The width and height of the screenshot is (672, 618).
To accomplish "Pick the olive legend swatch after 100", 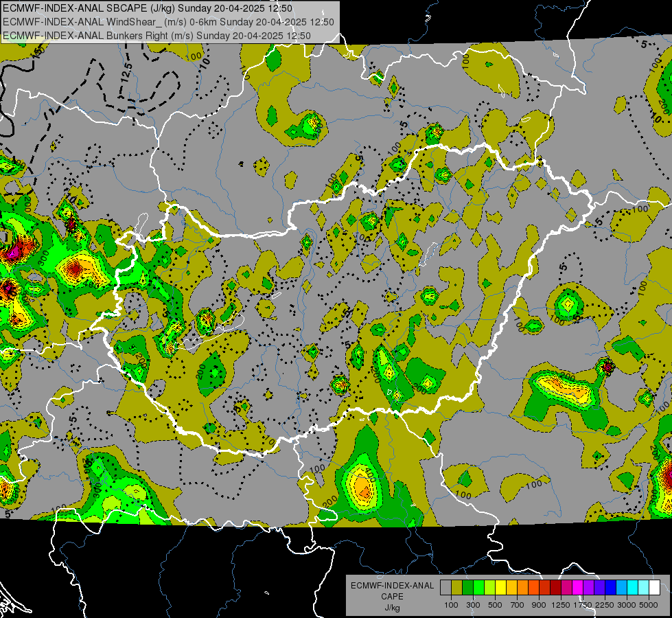I will point(457,587).
